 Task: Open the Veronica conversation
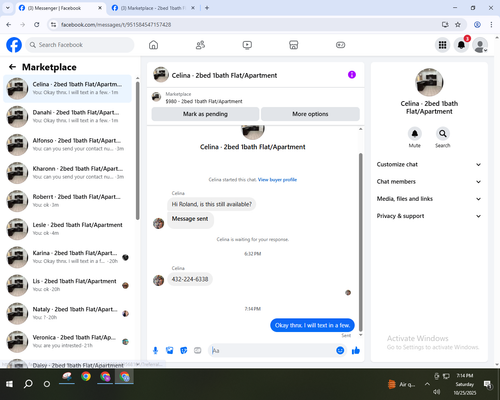[x=68, y=341]
